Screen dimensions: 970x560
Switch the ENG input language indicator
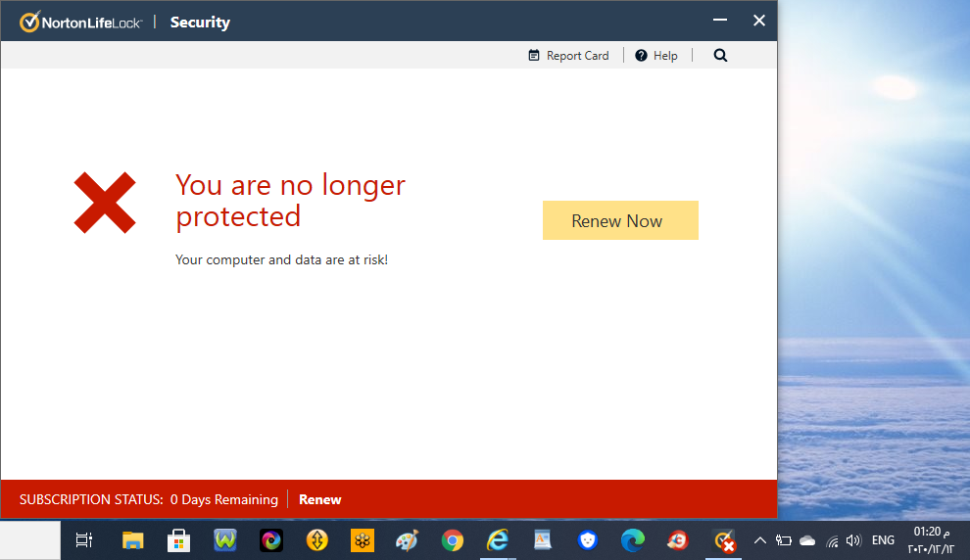click(883, 540)
